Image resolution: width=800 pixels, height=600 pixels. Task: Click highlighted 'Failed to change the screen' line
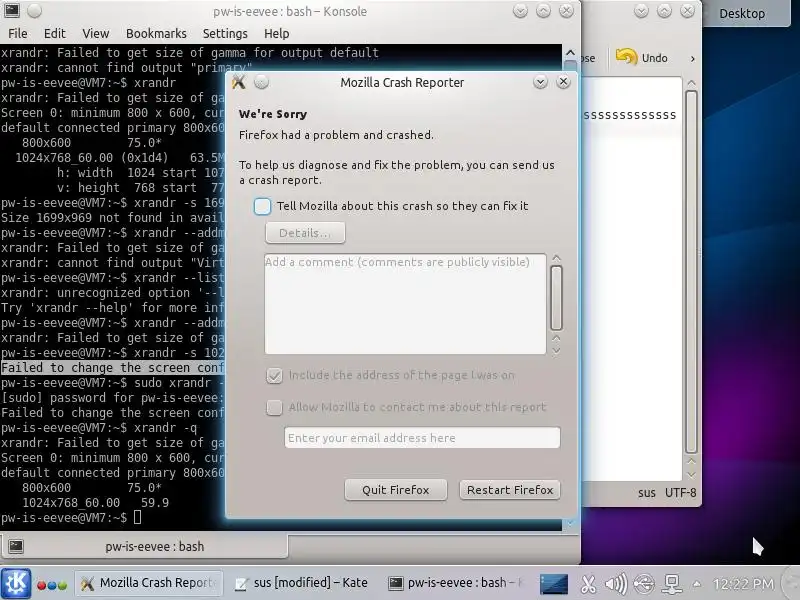112,368
